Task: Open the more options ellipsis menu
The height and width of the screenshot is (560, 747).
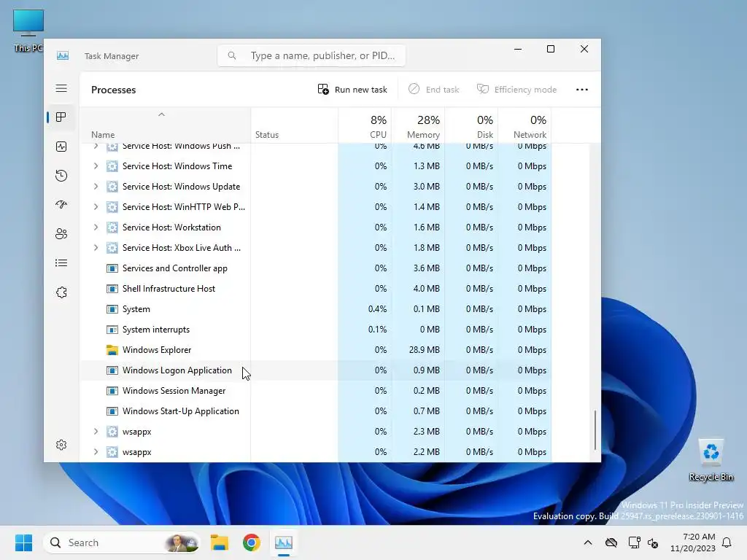Action: [581, 90]
